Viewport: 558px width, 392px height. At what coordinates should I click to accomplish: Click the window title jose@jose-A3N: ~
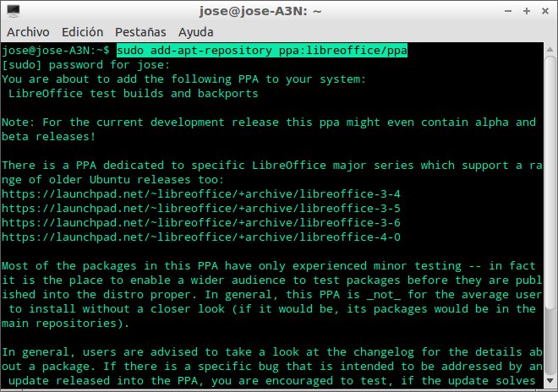pos(260,11)
